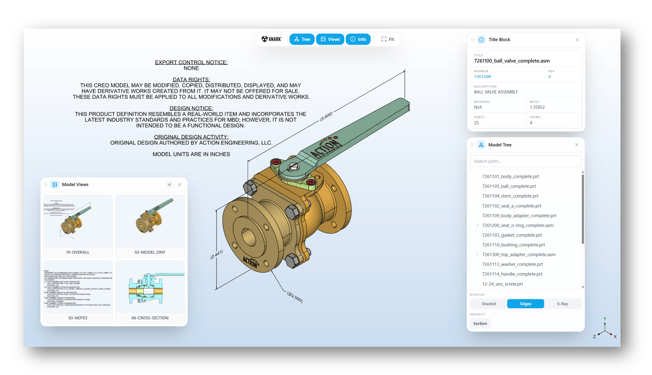The image size is (652, 375).
Task: Select 7261104_stem_complete.prt in the tree
Action: tap(510, 196)
